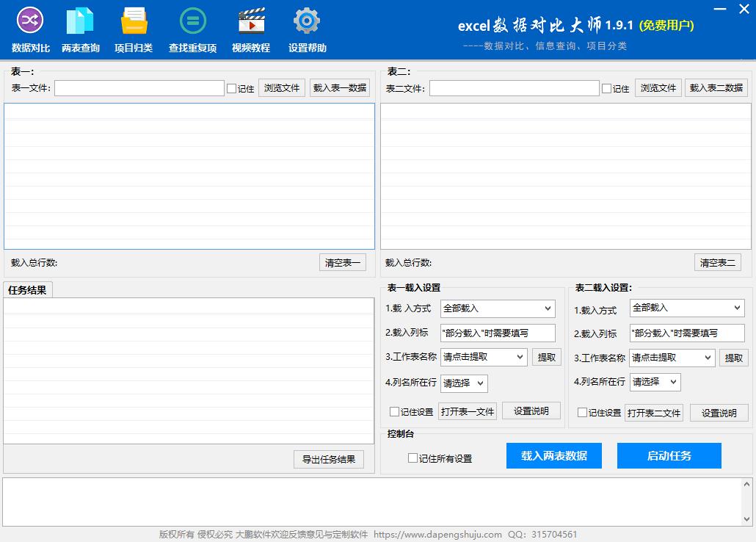This screenshot has height=542, width=756.
Task: Click the QQ: 315704561 text
Action: point(542,534)
